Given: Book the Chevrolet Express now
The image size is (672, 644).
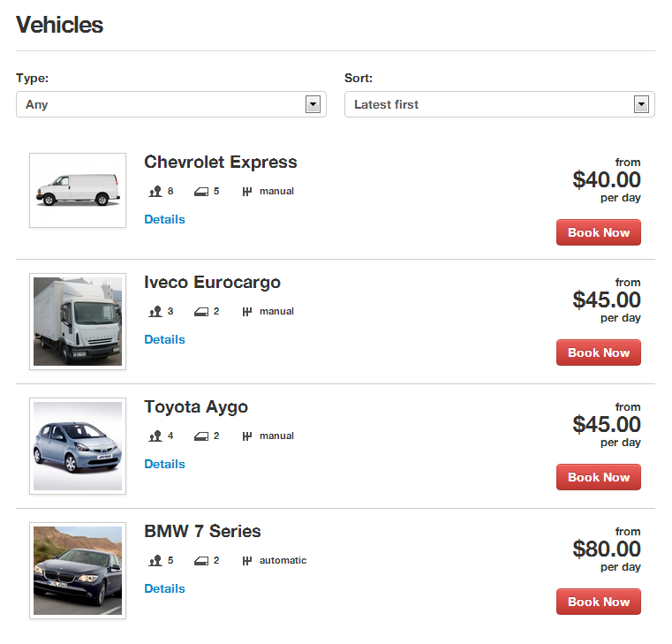Looking at the screenshot, I should [x=599, y=232].
